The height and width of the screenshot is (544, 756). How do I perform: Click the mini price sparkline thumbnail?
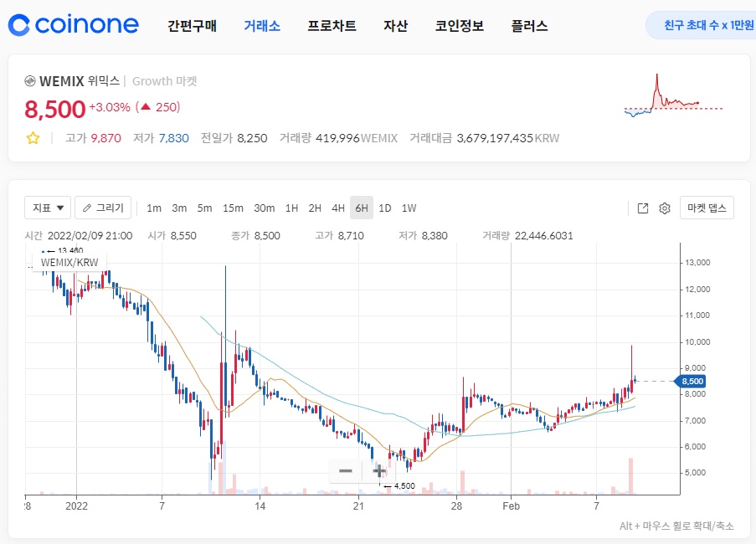(x=673, y=96)
